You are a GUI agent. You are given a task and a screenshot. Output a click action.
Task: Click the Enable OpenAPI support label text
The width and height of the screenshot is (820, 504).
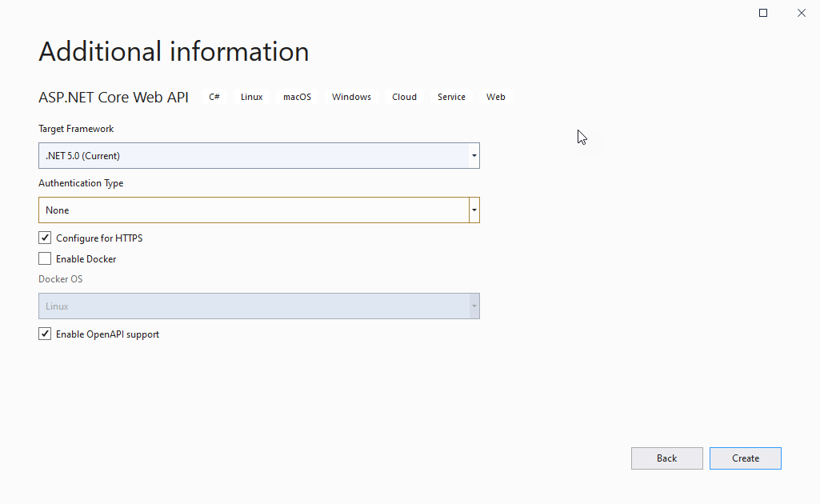pos(108,334)
